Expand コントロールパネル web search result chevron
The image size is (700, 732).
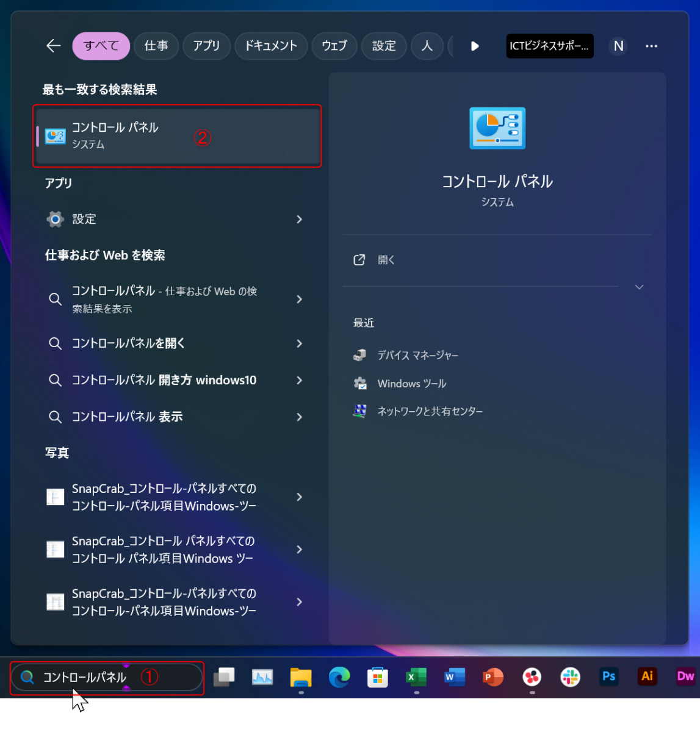[300, 299]
